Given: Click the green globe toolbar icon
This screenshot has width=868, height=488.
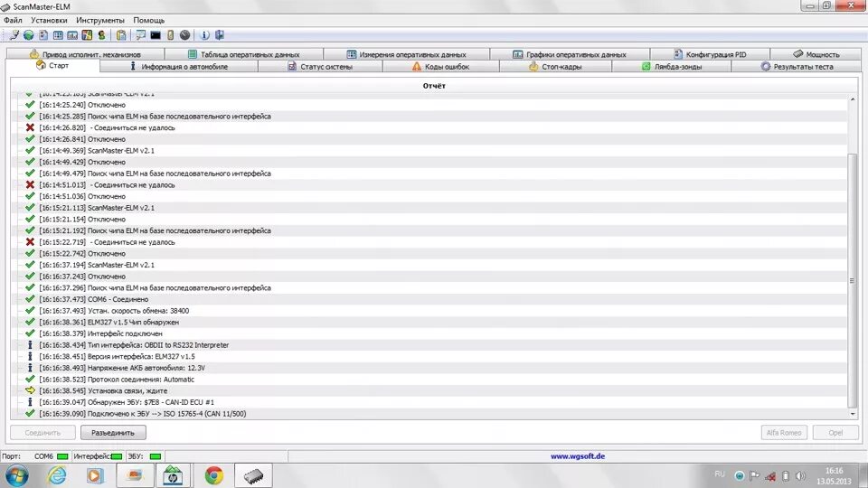Looking at the screenshot, I should click(28, 35).
